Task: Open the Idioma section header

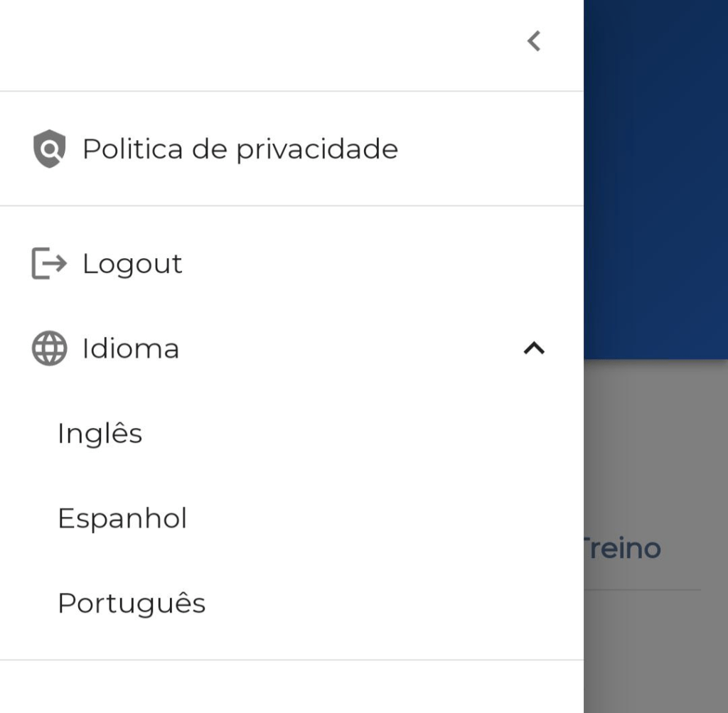Action: pos(129,348)
